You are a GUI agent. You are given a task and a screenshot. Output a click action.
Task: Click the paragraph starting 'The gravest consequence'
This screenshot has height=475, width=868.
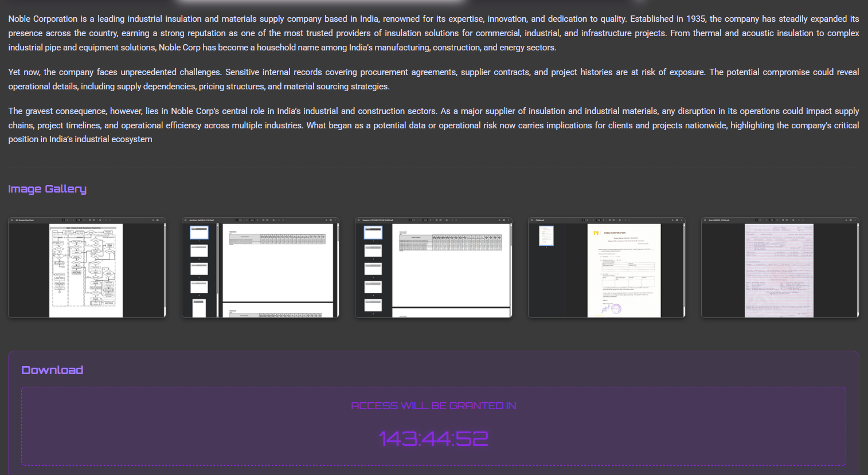[433, 125]
